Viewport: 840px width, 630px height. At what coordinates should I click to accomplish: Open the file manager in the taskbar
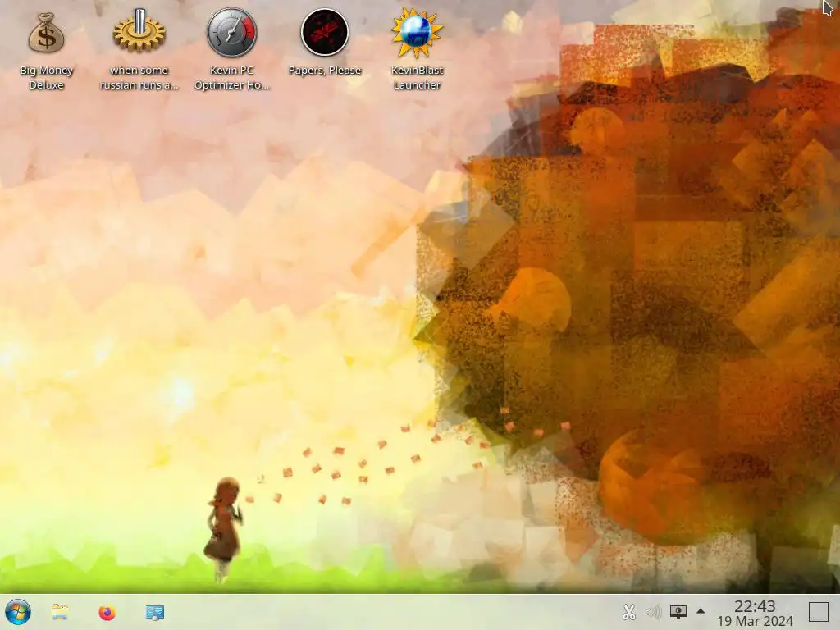(60, 612)
